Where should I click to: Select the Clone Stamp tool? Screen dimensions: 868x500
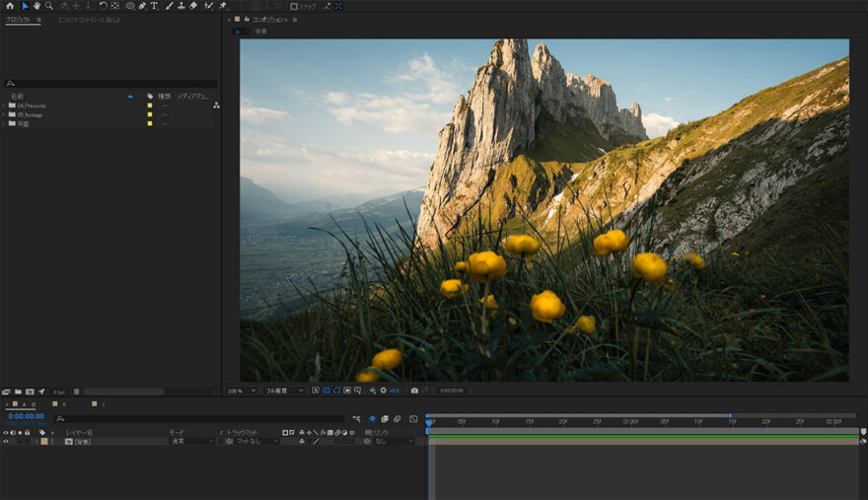(x=181, y=6)
